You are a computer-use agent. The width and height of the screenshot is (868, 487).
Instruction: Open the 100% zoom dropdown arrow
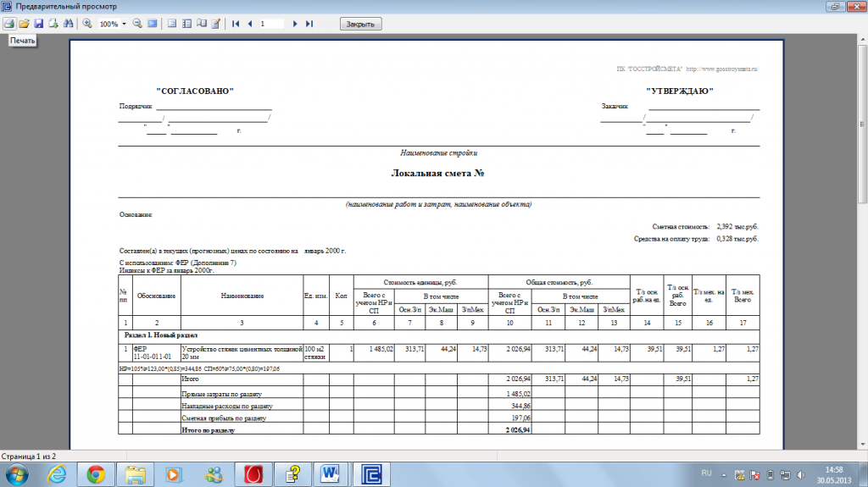[124, 24]
